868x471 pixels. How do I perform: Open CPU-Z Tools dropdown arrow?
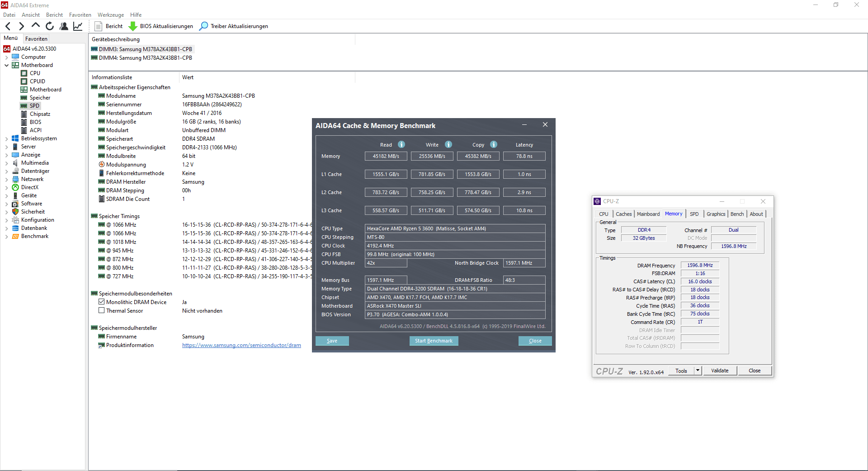[x=698, y=371]
